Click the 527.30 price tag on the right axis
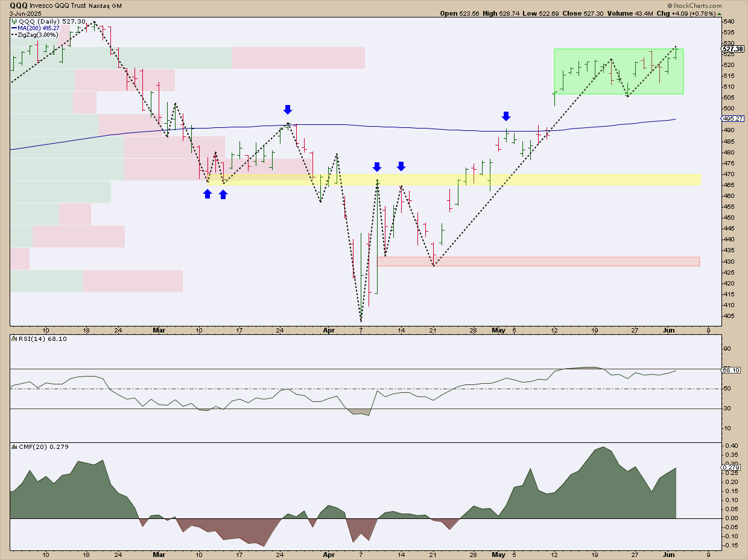 [732, 49]
